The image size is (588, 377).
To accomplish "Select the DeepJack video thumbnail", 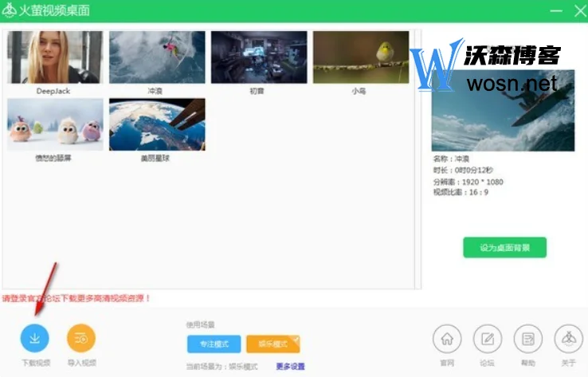I will point(55,57).
